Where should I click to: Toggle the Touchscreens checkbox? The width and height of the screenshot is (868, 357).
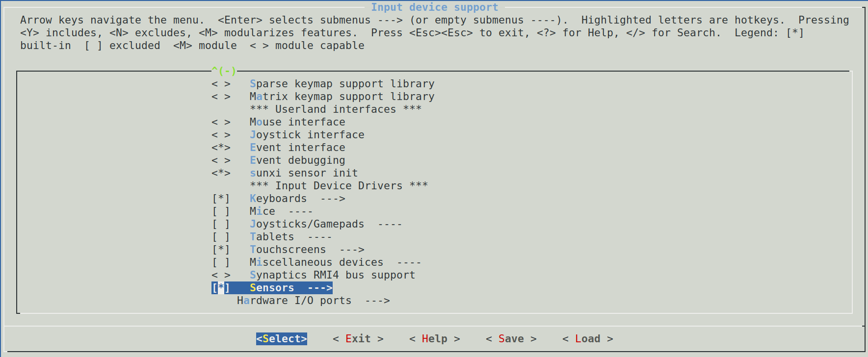click(221, 250)
